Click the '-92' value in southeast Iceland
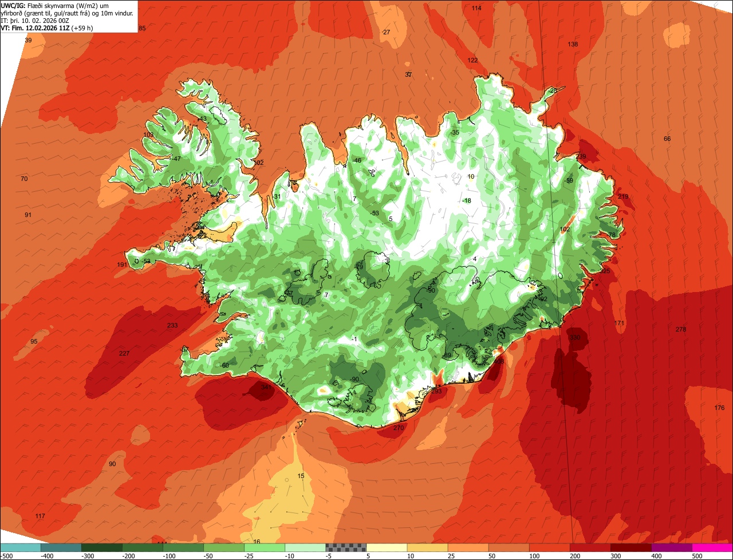 point(543,299)
